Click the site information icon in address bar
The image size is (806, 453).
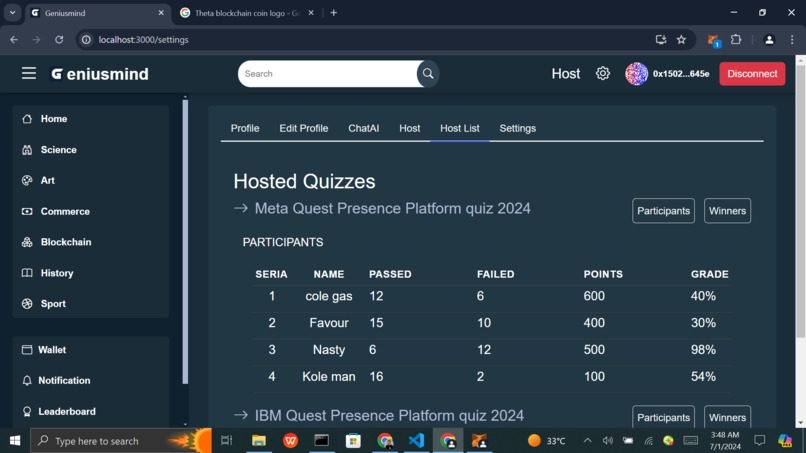(86, 40)
